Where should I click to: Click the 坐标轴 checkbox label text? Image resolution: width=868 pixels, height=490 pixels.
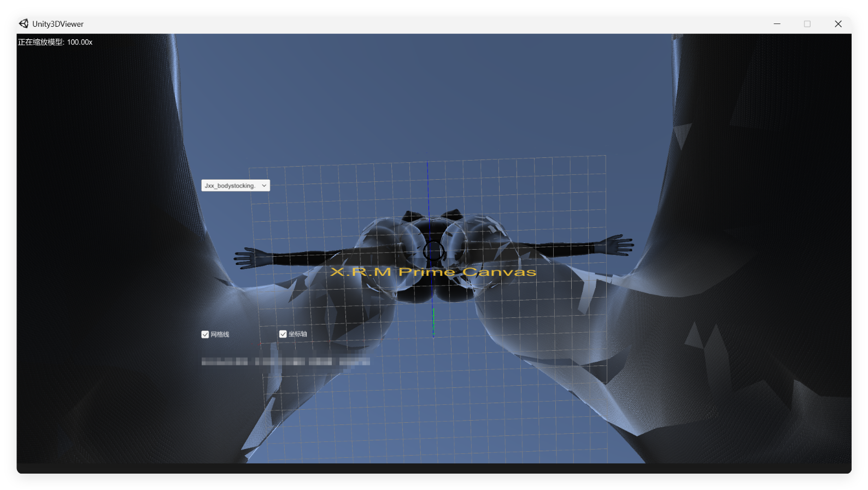[x=298, y=334]
